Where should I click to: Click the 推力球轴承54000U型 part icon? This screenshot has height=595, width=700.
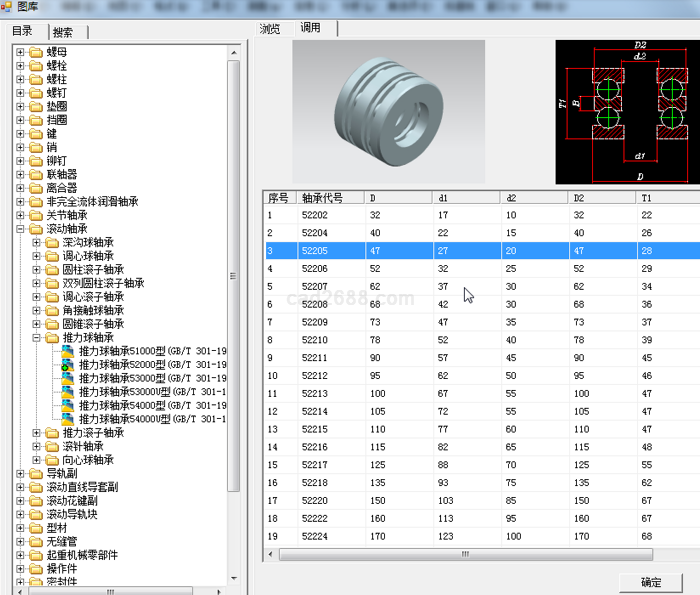click(x=69, y=420)
